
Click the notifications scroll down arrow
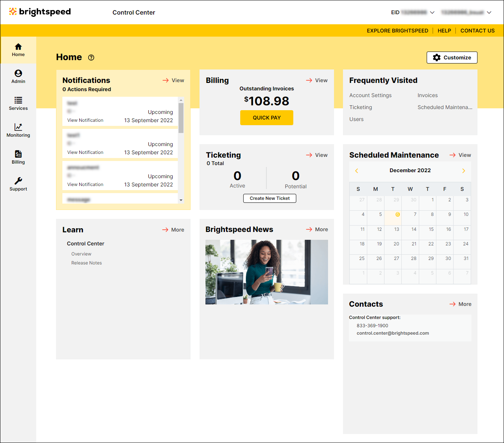[181, 200]
